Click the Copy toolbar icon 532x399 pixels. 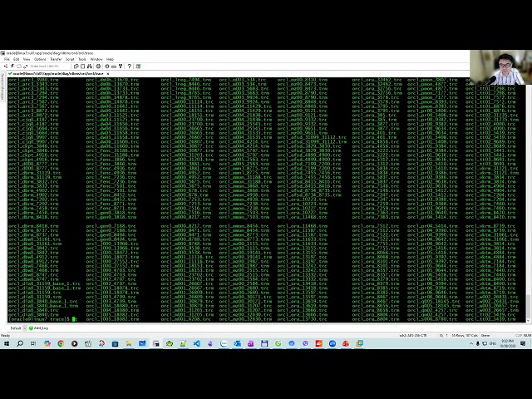tap(76, 66)
